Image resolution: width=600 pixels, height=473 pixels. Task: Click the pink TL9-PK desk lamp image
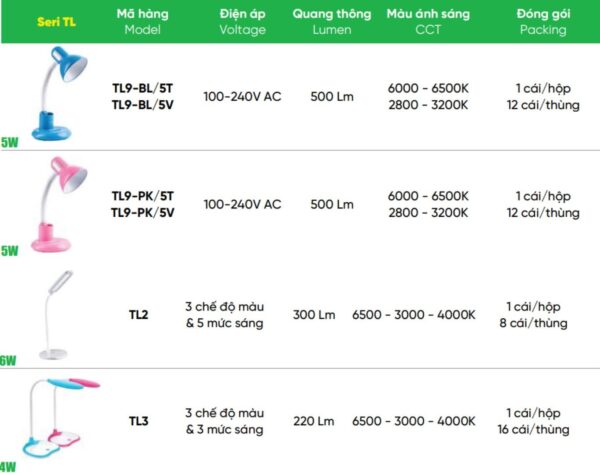point(59,204)
